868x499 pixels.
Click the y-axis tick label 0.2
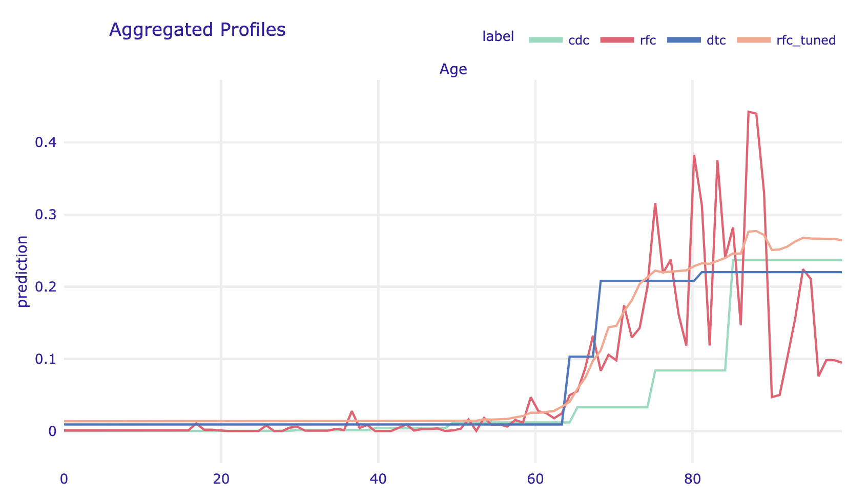coord(45,287)
